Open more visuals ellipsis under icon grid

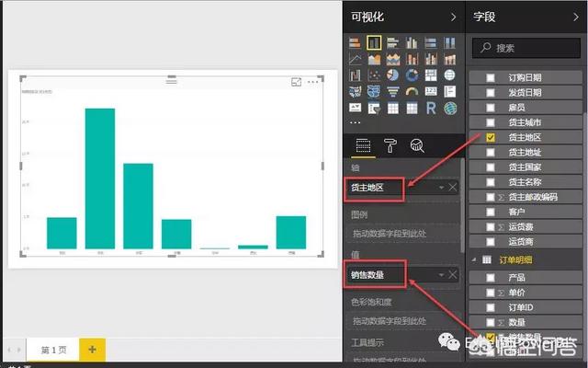point(355,122)
